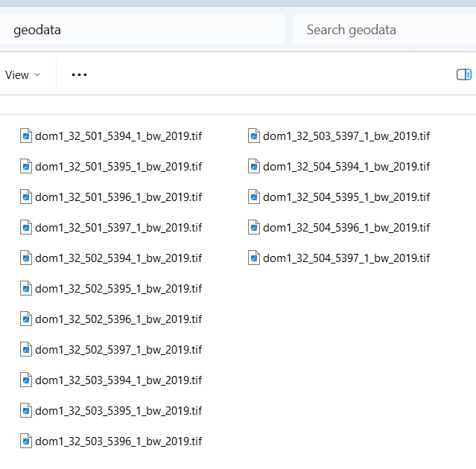
Task: Select file dom1_32_501_5395_1_bw_2019.tif
Action: [x=118, y=166]
